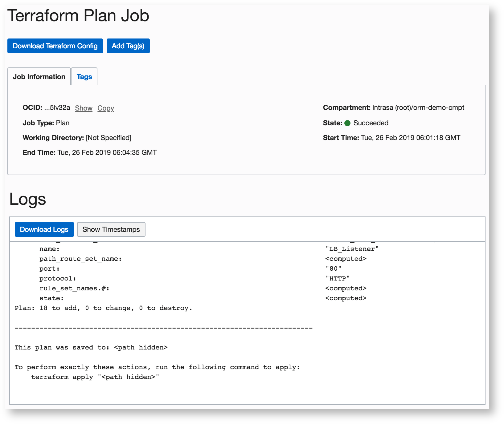Click the "HTTP" protocol value in logs
The width and height of the screenshot is (504, 424).
tap(338, 278)
